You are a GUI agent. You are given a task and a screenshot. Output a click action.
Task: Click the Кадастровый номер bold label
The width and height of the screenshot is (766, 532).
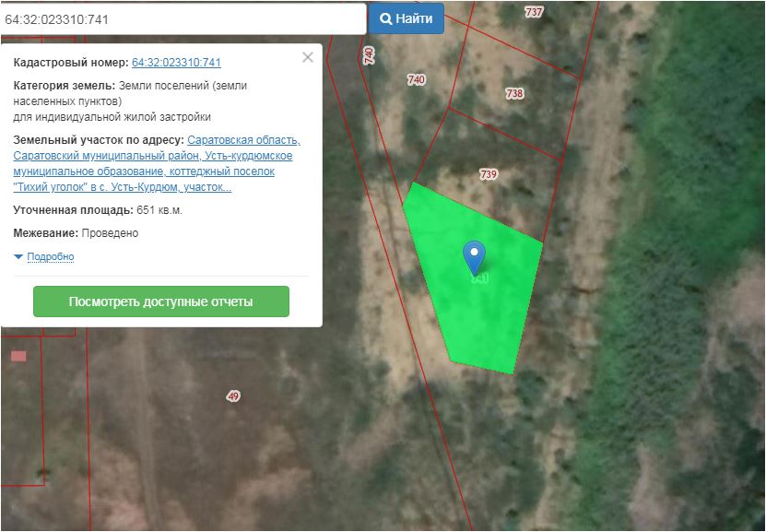tap(71, 63)
